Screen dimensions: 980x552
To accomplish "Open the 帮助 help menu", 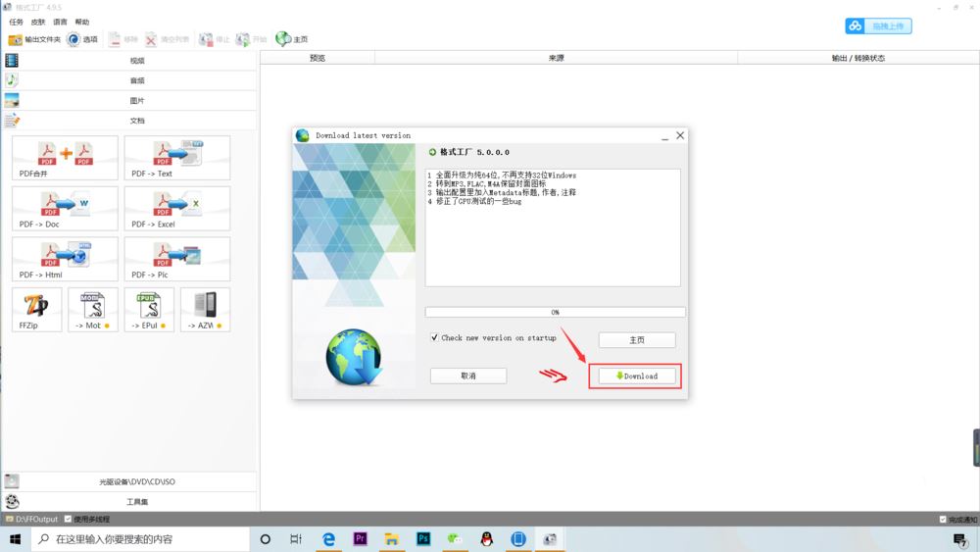I will pyautogui.click(x=82, y=22).
